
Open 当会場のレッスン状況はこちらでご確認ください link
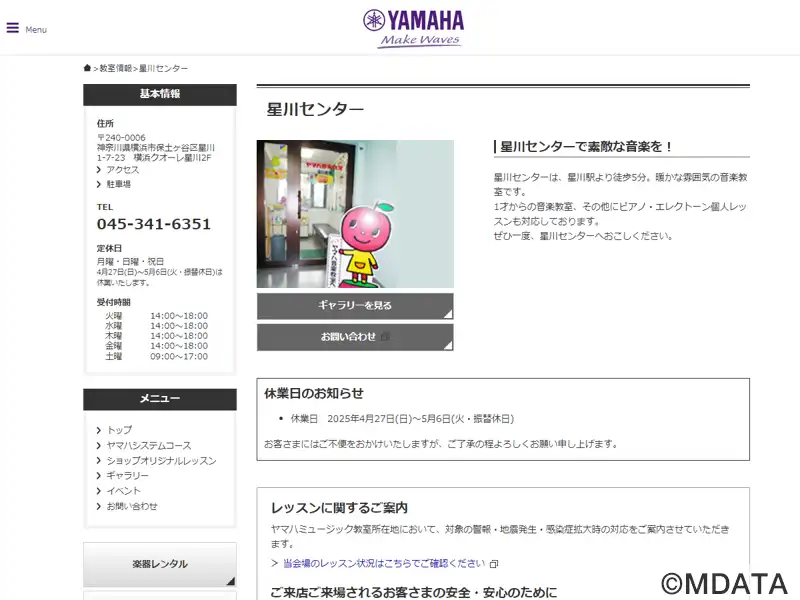coord(384,563)
